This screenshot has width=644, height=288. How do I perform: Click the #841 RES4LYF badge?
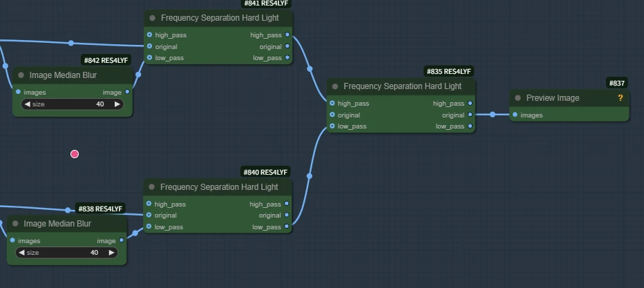tap(266, 3)
